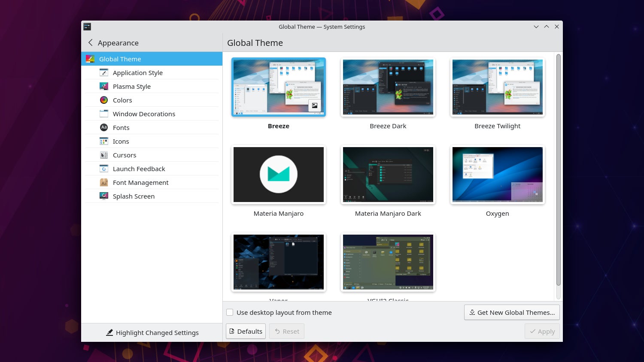Select the Breeze Dark theme thumbnail
Image resolution: width=644 pixels, height=362 pixels.
388,87
